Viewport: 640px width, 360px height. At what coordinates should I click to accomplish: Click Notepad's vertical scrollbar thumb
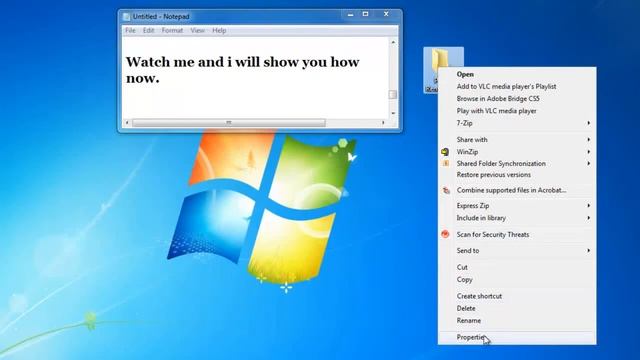393,94
